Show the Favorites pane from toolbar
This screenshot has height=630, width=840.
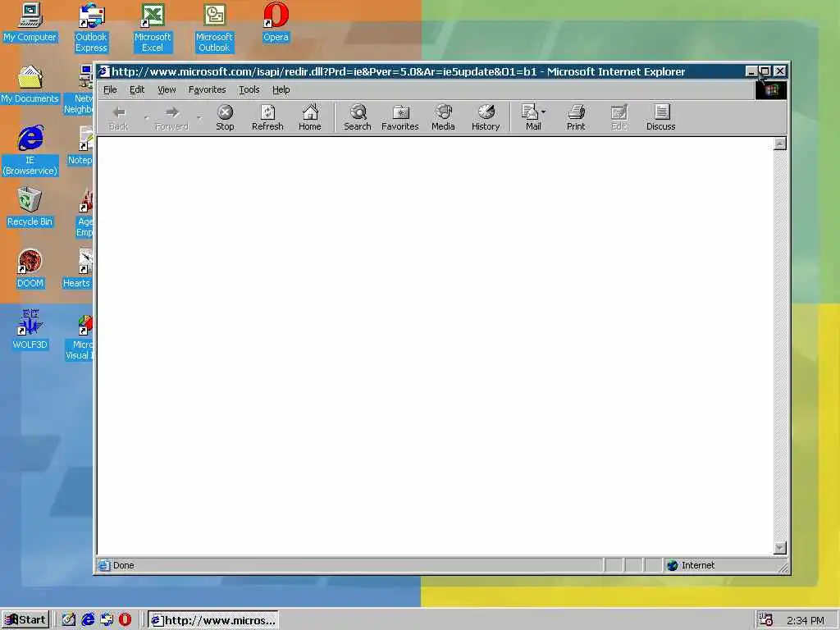point(400,117)
